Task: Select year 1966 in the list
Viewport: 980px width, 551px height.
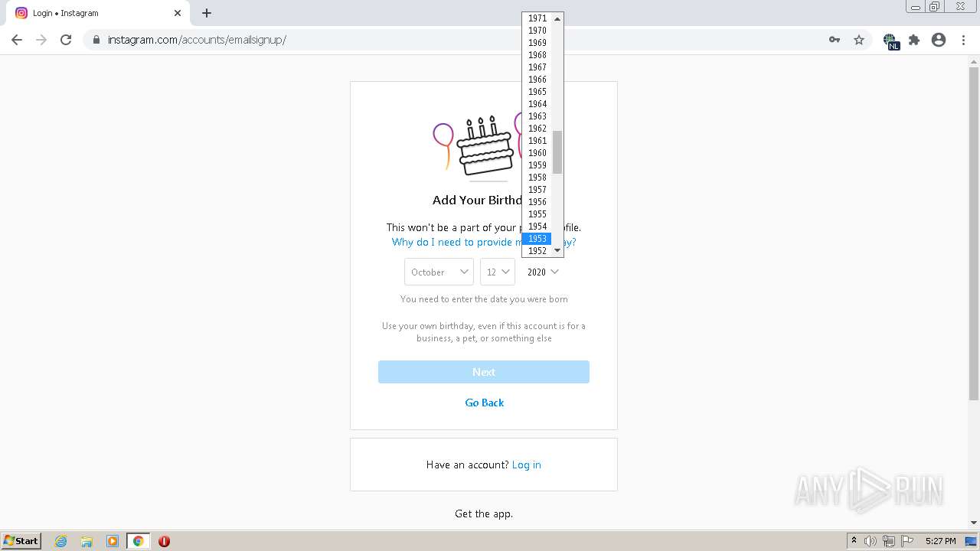Action: 537,80
